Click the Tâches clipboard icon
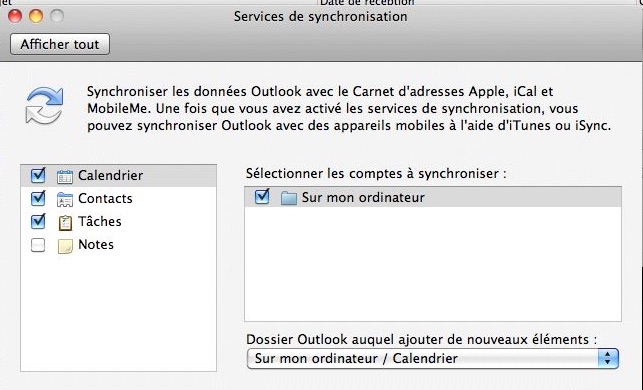The width and height of the screenshot is (643, 390). pyautogui.click(x=65, y=222)
